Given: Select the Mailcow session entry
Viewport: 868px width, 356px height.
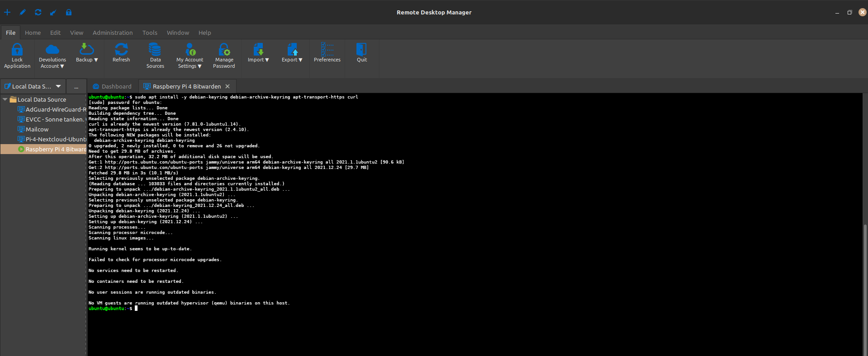Looking at the screenshot, I should [37, 129].
